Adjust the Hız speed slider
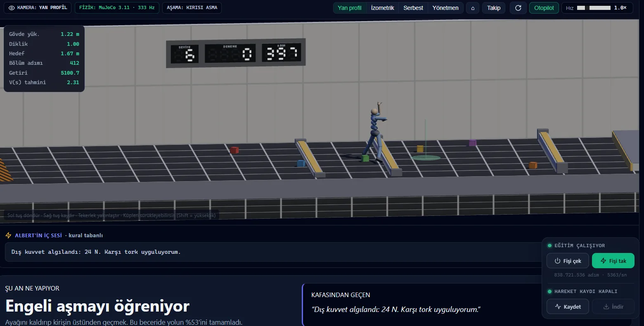 (594, 8)
